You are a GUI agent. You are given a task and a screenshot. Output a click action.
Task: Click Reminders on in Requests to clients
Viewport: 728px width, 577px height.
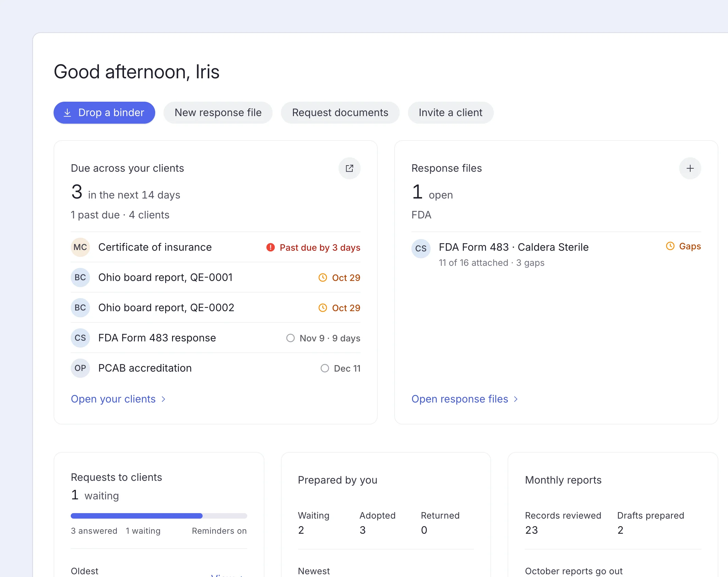tap(219, 531)
